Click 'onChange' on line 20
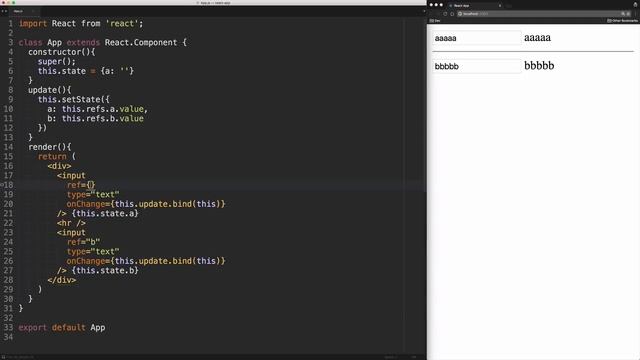The height and width of the screenshot is (360, 640). (x=86, y=204)
